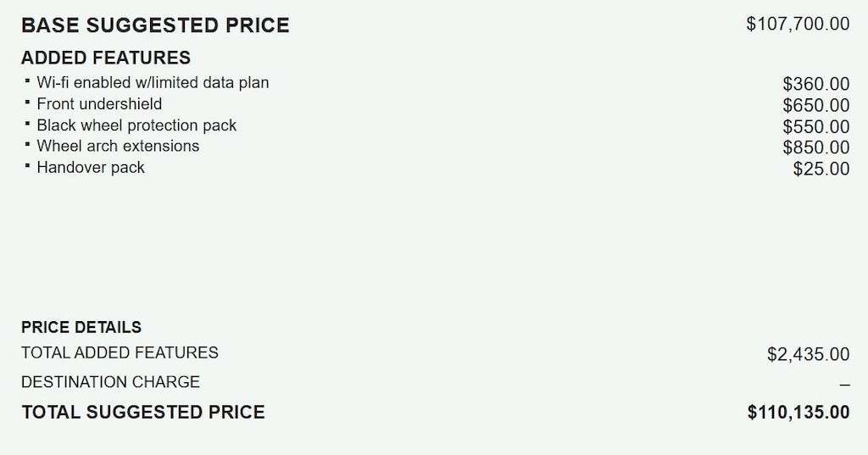
Task: Click the $25.00 handover pack price
Action: pyautogui.click(x=821, y=169)
